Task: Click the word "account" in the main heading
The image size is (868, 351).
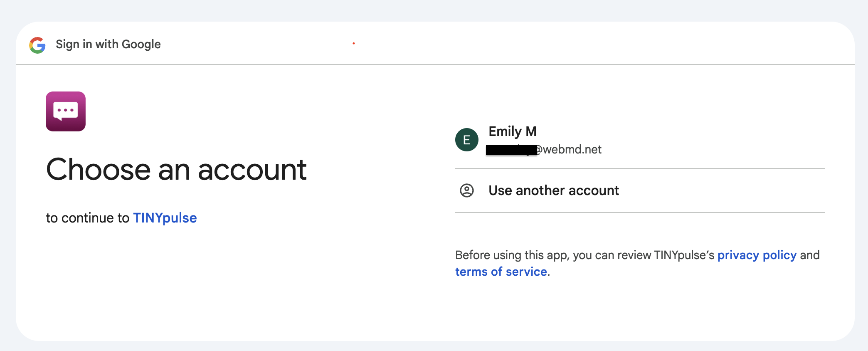Action: click(252, 170)
